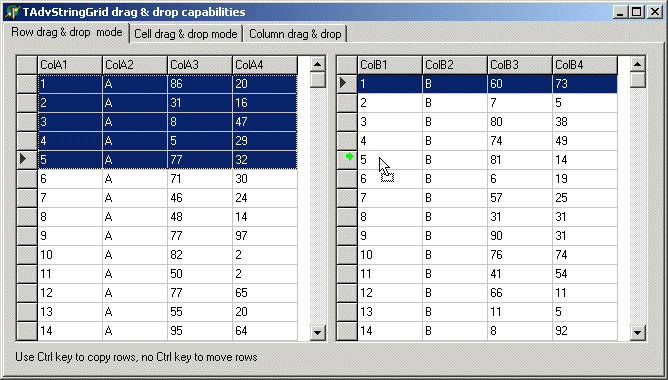Viewport: 668px width, 380px height.
Task: Switch to Cell drag & drop mode tab
Action: (x=186, y=34)
